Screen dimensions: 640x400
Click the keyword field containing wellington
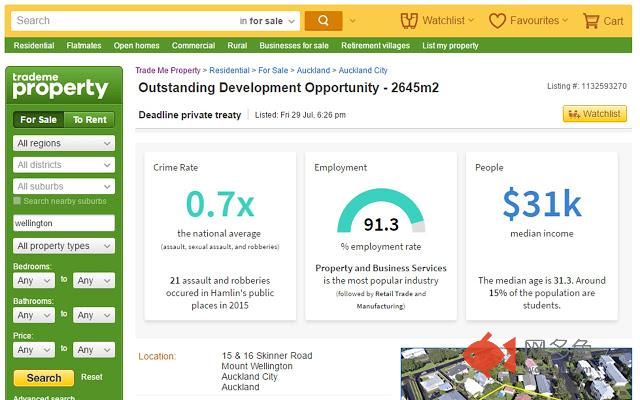coord(64,223)
